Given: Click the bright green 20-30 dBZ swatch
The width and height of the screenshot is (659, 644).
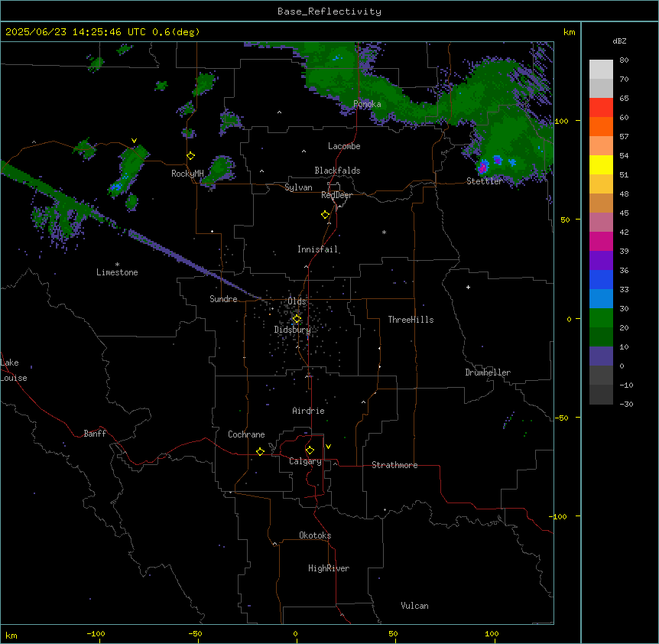Looking at the screenshot, I should [601, 318].
